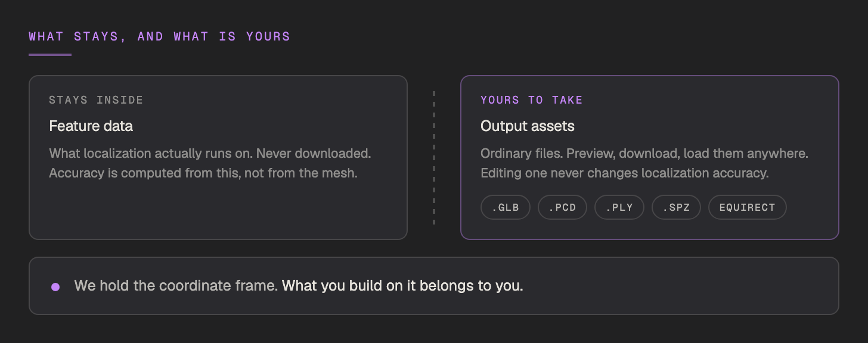Click 'Editing one never changes localization accuracy' text
The image size is (868, 343).
point(625,174)
